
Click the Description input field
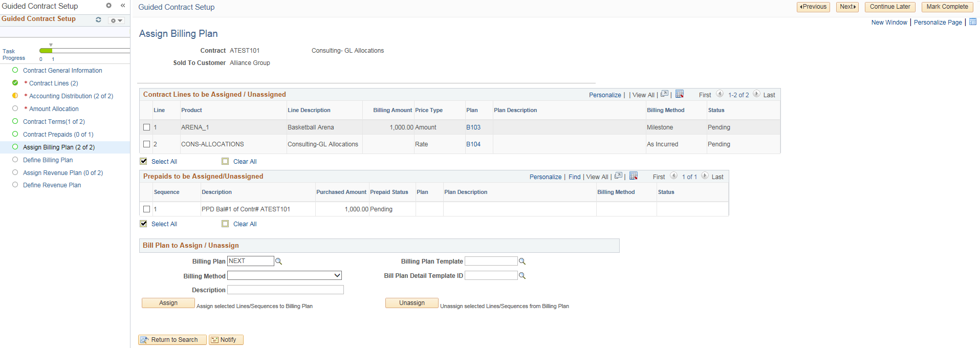286,290
